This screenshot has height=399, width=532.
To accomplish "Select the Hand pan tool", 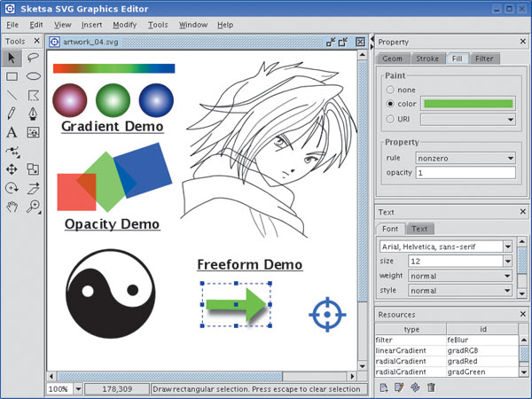I will coord(12,207).
